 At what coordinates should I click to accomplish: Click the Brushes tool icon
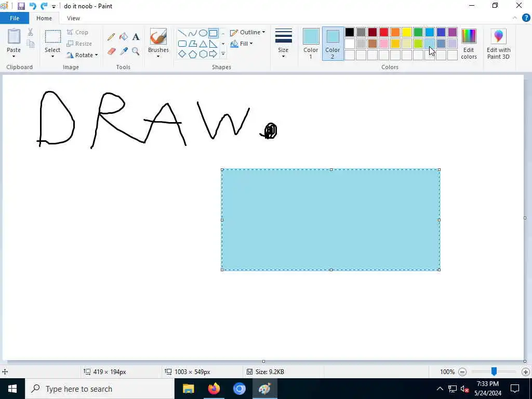pyautogui.click(x=158, y=36)
